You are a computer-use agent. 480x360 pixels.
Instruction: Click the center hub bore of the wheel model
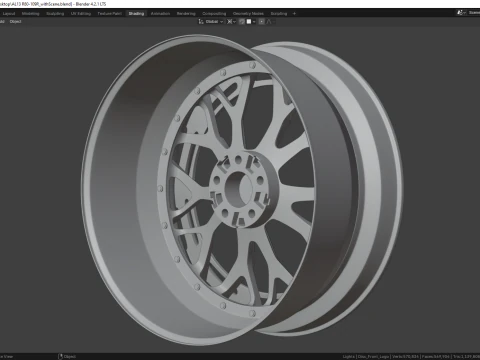tap(239, 189)
